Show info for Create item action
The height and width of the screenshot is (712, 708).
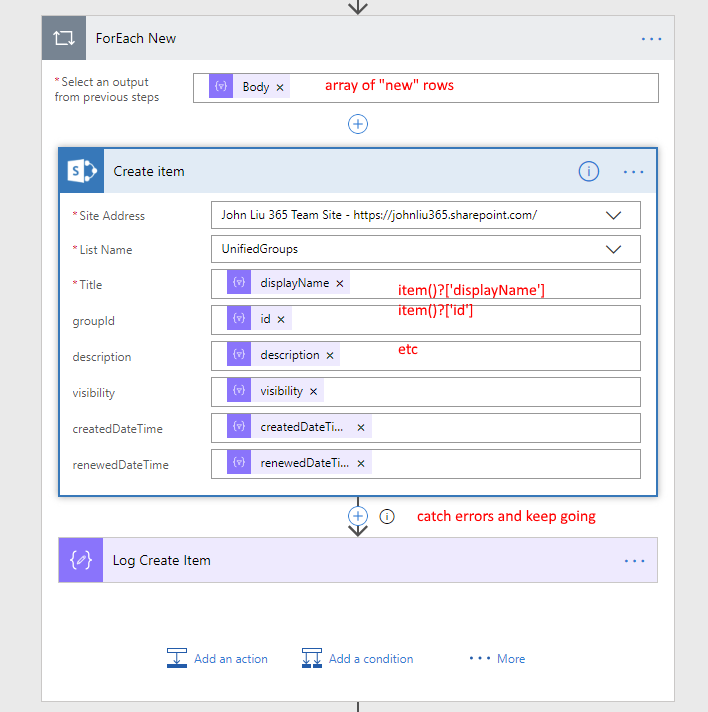(x=589, y=172)
